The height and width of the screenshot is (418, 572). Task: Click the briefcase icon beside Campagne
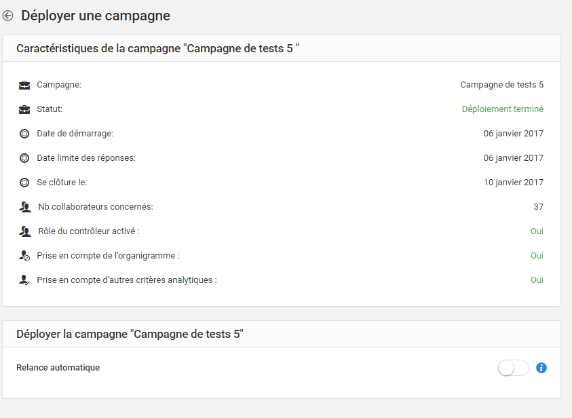[24, 85]
